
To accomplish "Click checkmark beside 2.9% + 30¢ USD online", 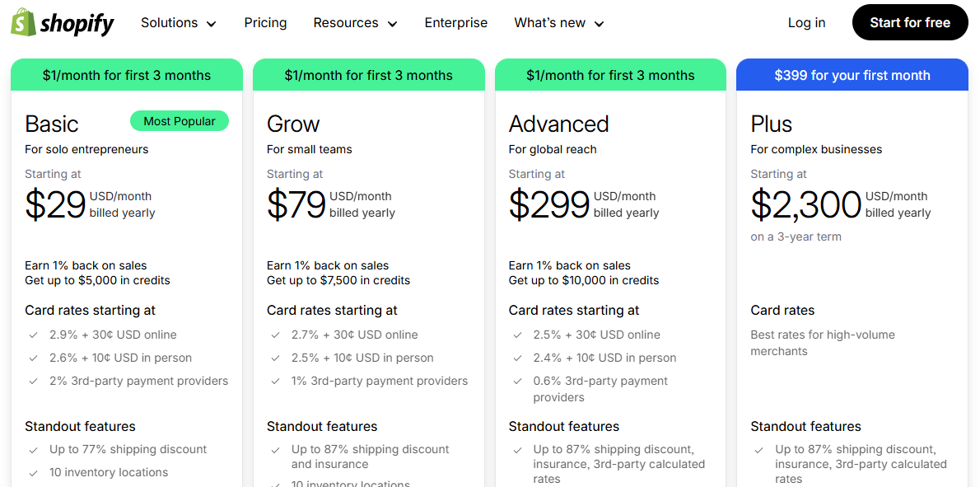I will [33, 335].
